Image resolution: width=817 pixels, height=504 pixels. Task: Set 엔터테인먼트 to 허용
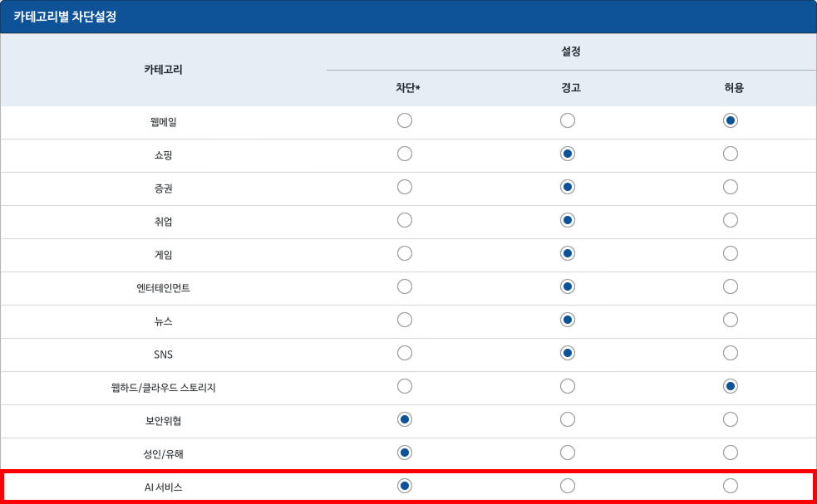pos(731,286)
